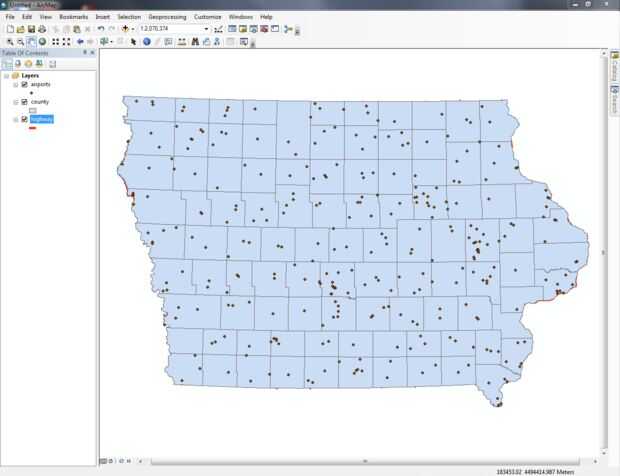This screenshot has width=620, height=476.
Task: Click the Find Route icon
Action: (206, 42)
